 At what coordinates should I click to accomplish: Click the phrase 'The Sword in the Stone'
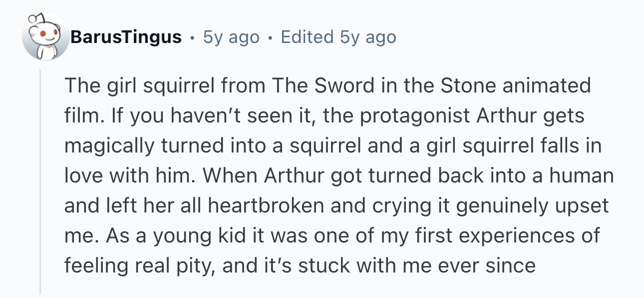tap(383, 86)
